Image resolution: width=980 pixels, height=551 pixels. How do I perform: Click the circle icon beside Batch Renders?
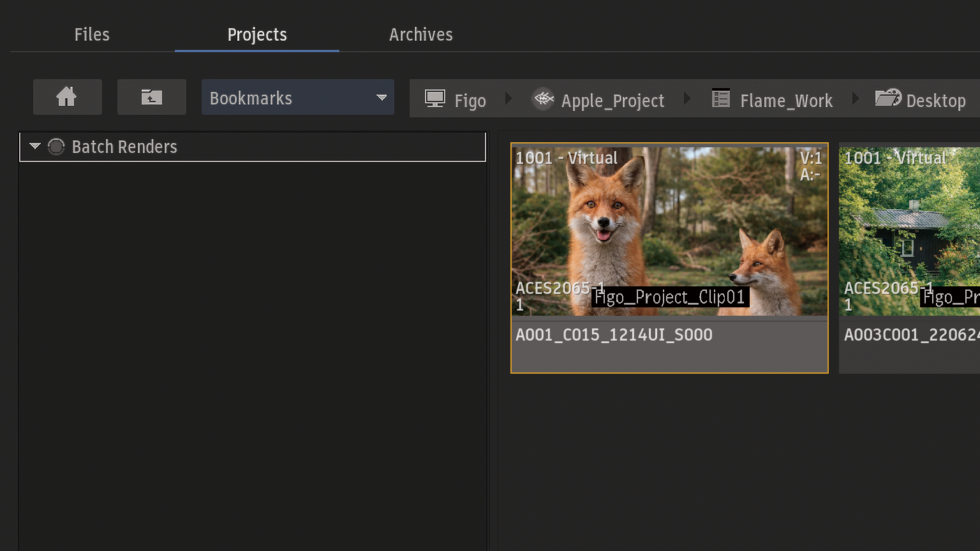coord(56,147)
